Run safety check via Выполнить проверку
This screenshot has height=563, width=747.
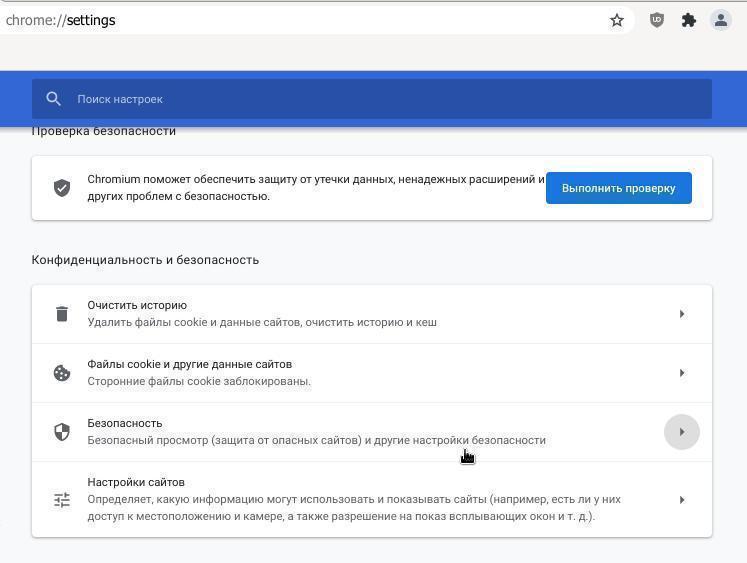coord(618,188)
